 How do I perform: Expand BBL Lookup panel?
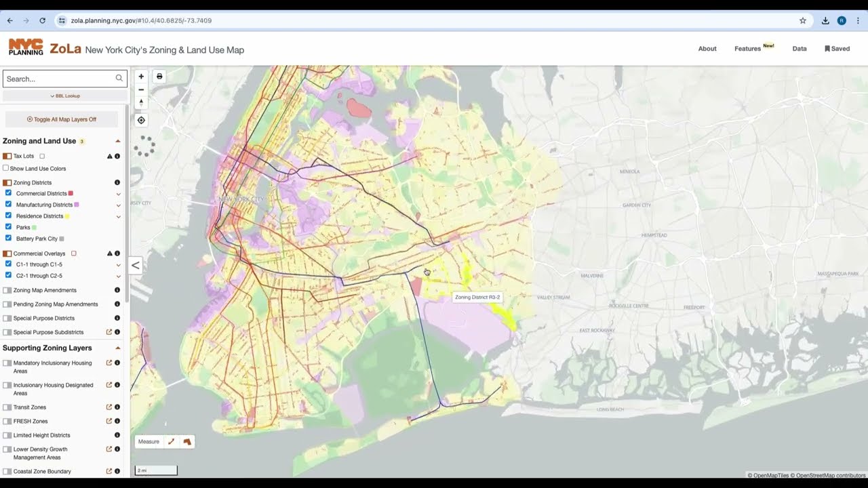click(x=64, y=96)
